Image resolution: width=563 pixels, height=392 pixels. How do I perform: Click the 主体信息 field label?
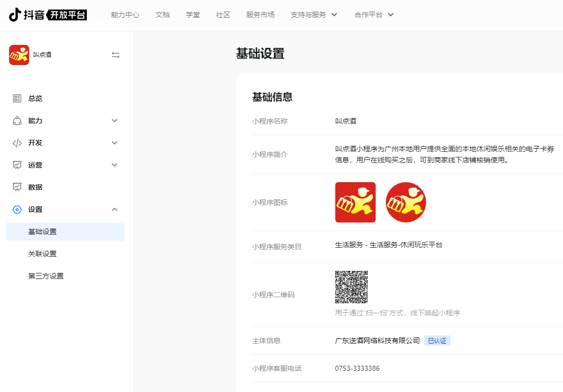click(266, 341)
